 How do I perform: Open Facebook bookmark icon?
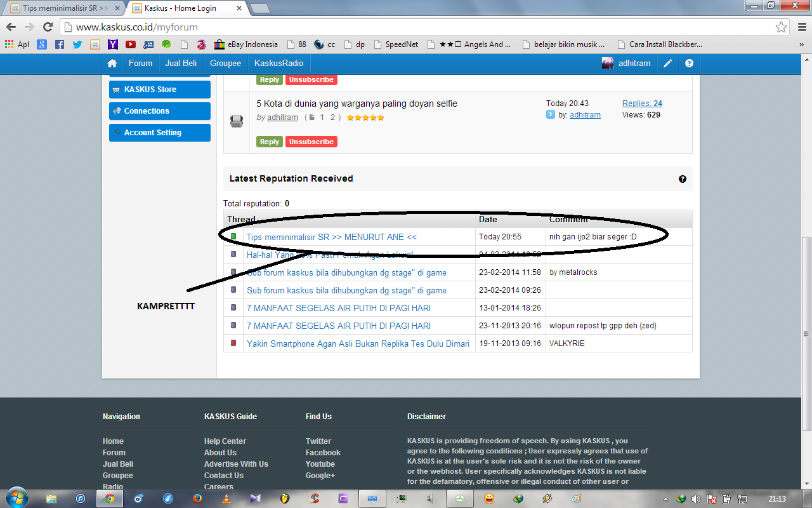[60, 44]
